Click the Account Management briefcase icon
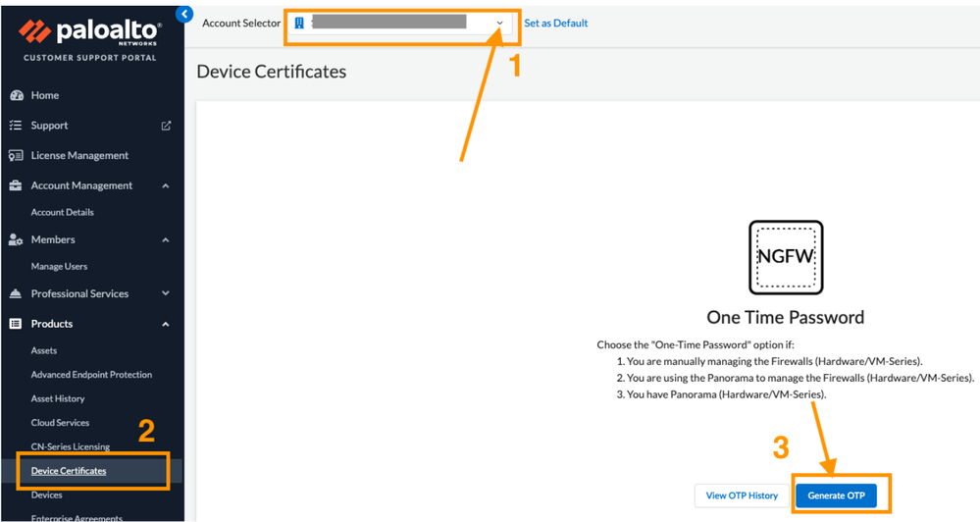980x522 pixels. 16,185
